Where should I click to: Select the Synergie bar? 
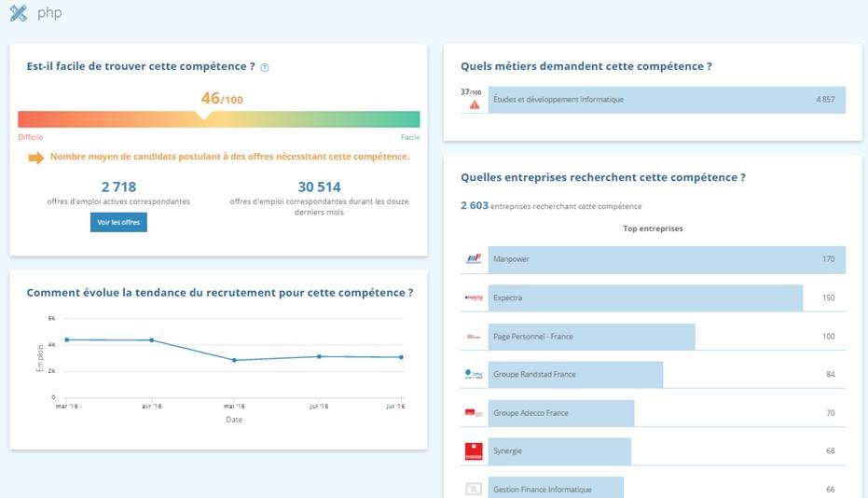[x=559, y=451]
